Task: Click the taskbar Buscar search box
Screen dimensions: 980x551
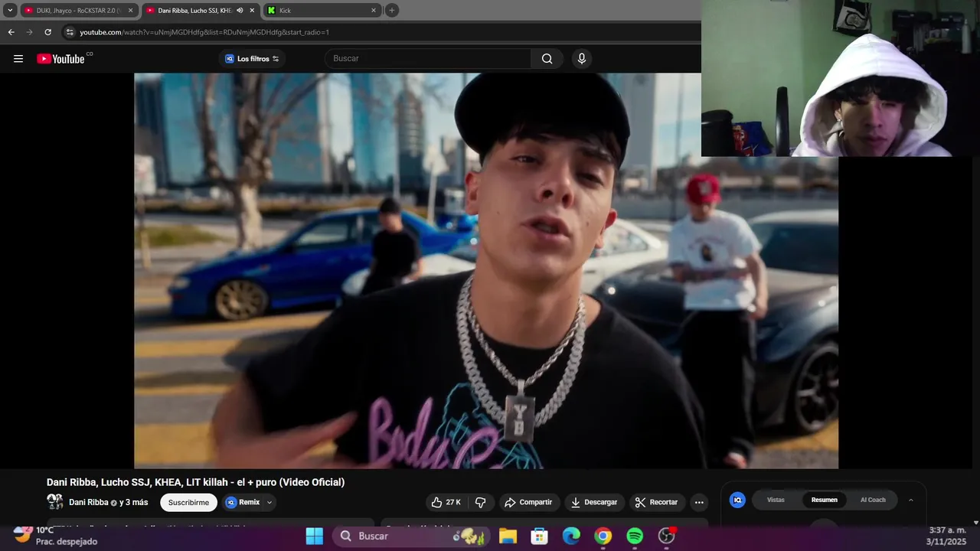Action: tap(412, 536)
